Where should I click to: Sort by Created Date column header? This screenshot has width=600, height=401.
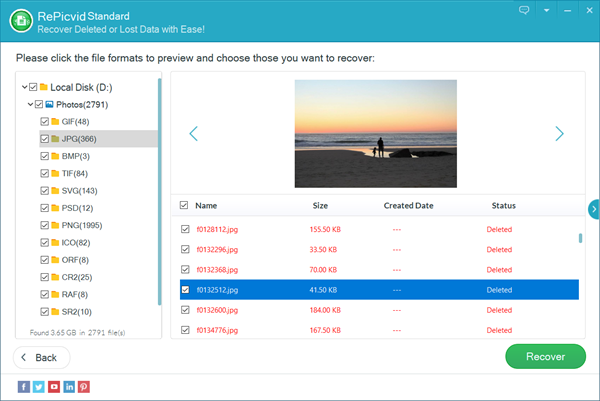[x=408, y=205]
